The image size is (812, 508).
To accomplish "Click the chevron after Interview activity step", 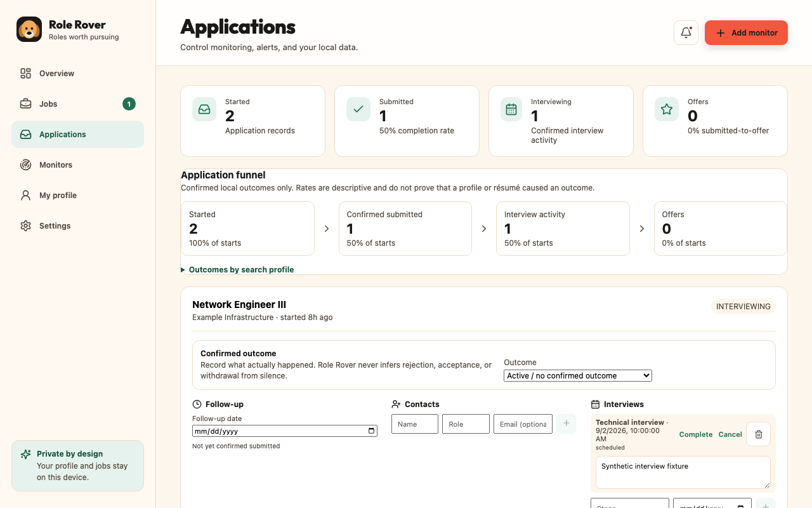I will [642, 229].
